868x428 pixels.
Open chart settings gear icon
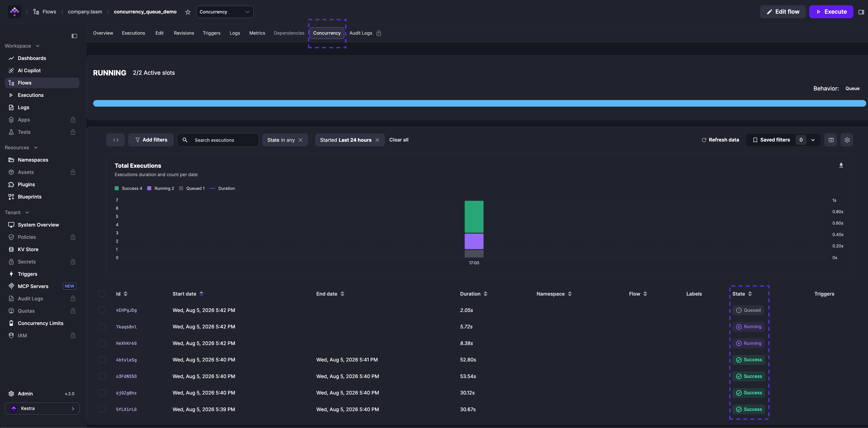click(x=847, y=140)
